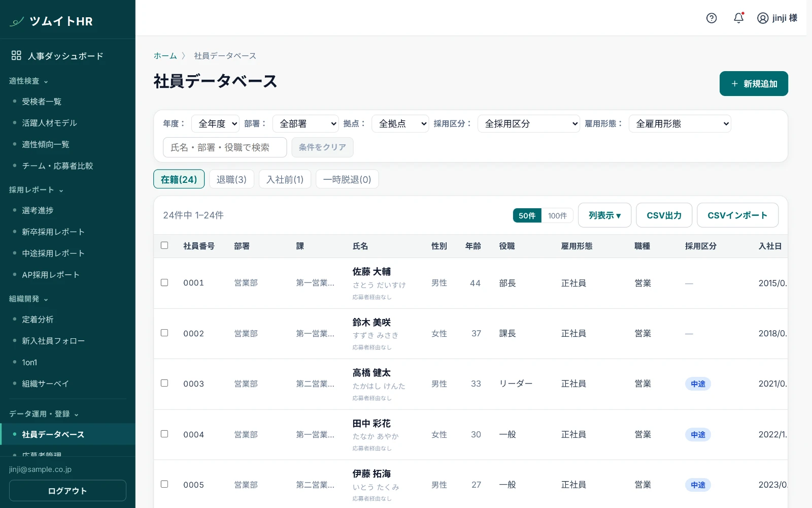Switch to the 退職(3) tab
The image size is (812, 508).
tap(231, 179)
